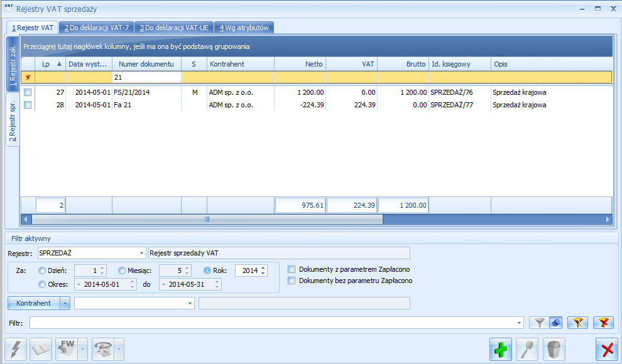Click the blue hat icon beside the funnel
The image size is (622, 364).
(556, 323)
